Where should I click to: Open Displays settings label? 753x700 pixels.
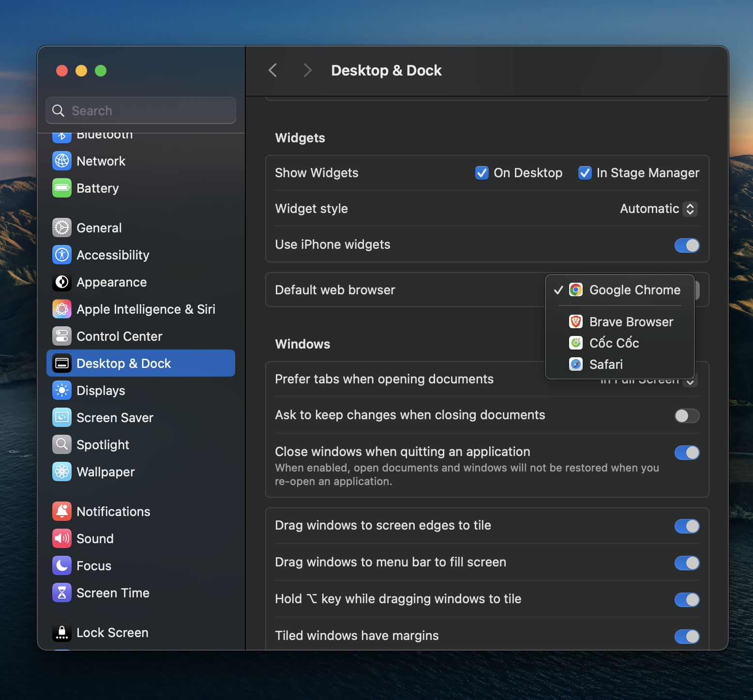coord(101,390)
